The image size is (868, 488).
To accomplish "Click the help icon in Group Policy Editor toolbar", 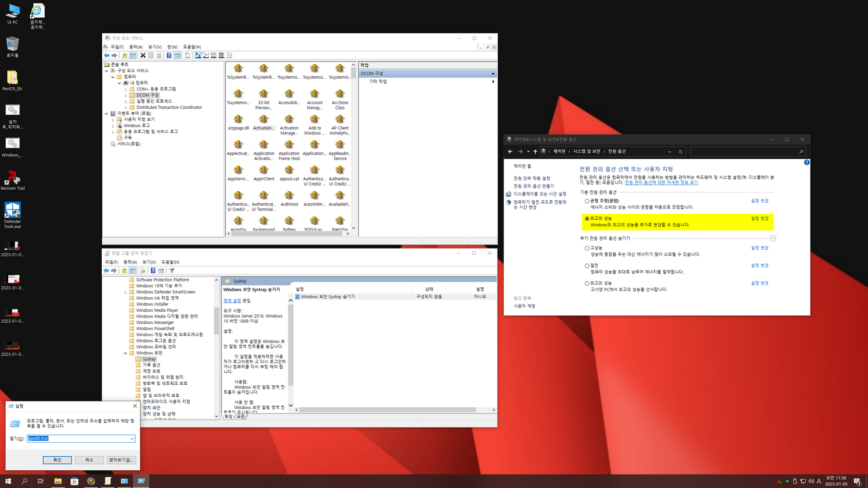I will (153, 271).
